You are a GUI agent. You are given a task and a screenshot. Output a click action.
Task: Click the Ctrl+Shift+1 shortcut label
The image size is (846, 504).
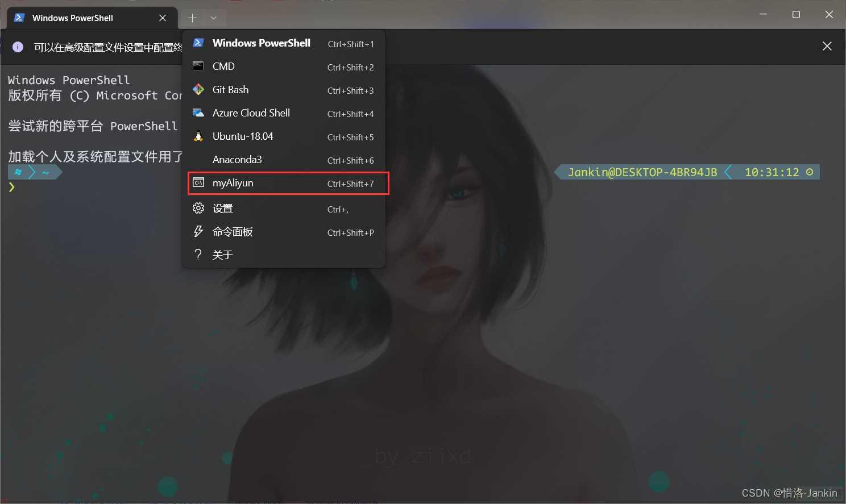351,44
